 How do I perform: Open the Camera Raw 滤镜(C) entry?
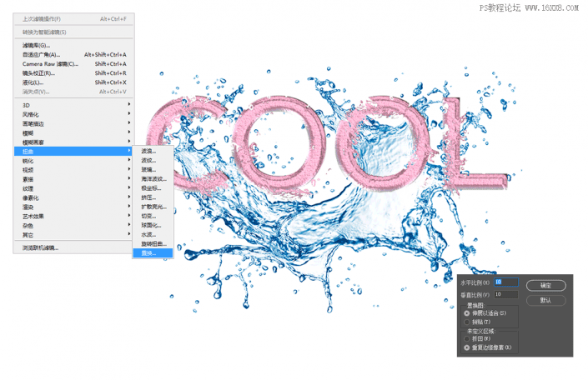click(74, 64)
